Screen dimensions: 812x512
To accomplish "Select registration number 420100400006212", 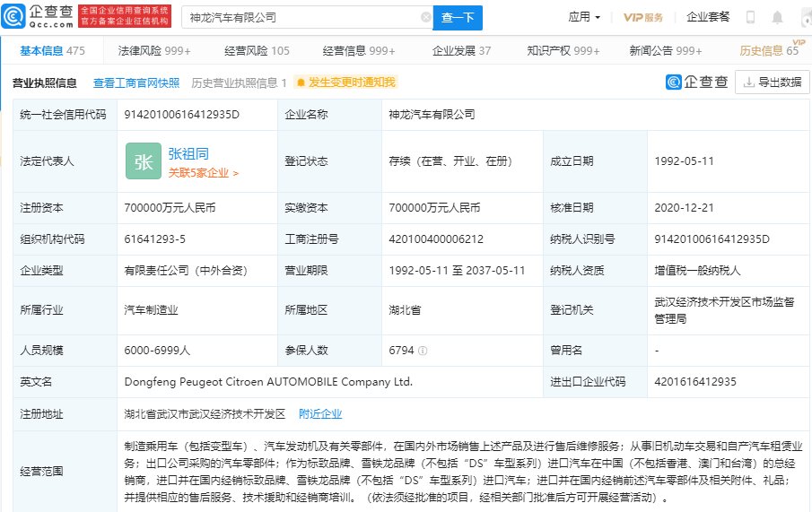I will pyautogui.click(x=436, y=239).
